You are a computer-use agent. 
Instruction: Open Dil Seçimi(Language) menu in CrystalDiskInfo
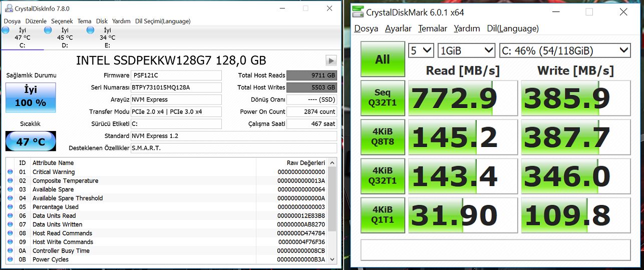(x=163, y=21)
